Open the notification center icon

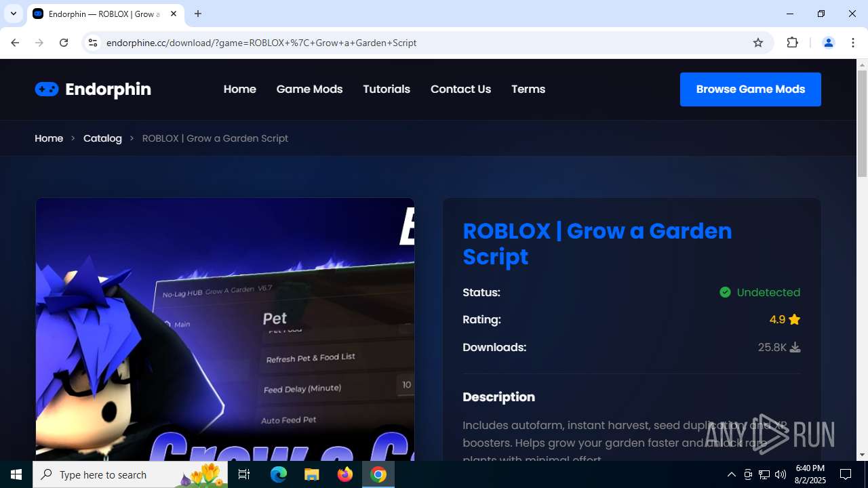coord(846,474)
